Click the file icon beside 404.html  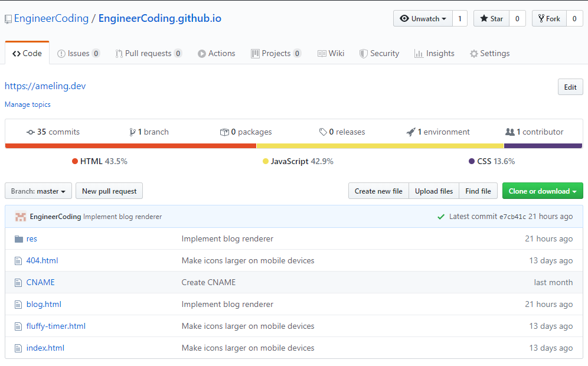pos(18,261)
